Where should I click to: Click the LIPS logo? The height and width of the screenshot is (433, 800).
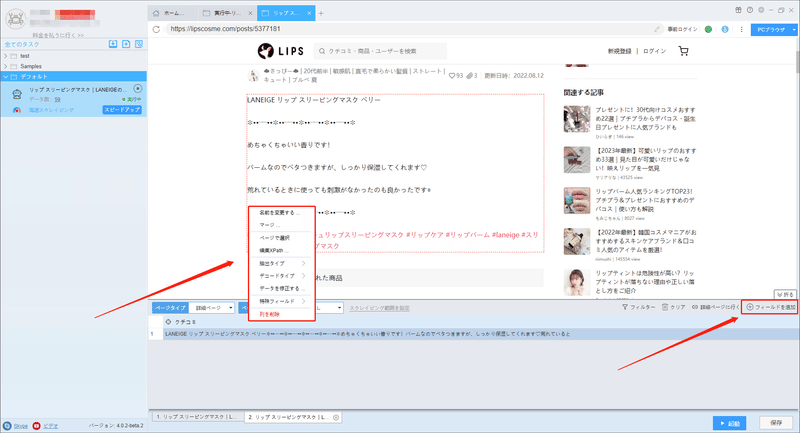coord(281,51)
